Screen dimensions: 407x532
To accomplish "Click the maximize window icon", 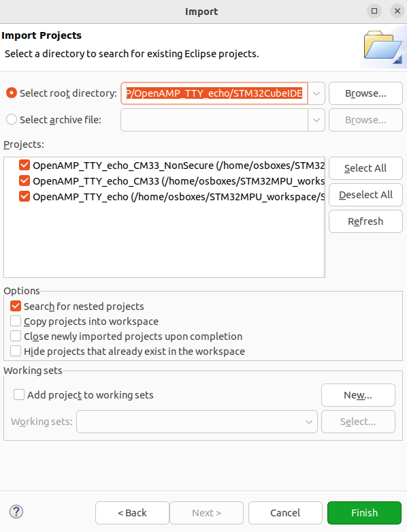I will click(x=374, y=11).
